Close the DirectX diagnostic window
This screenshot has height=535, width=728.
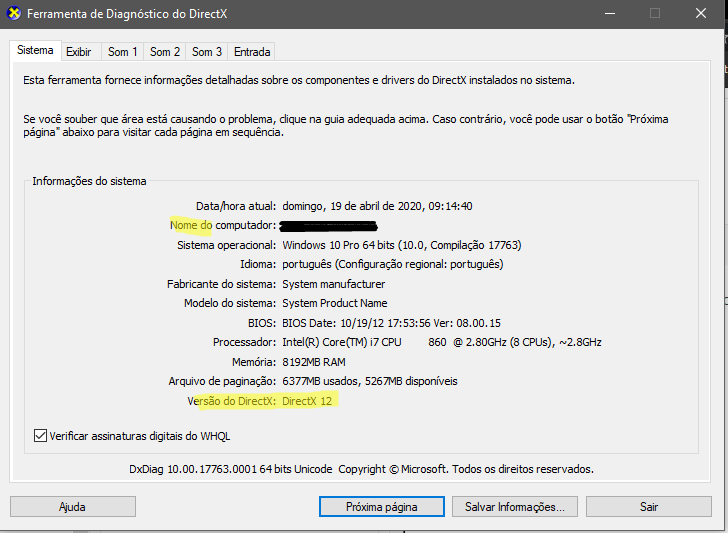click(x=702, y=14)
